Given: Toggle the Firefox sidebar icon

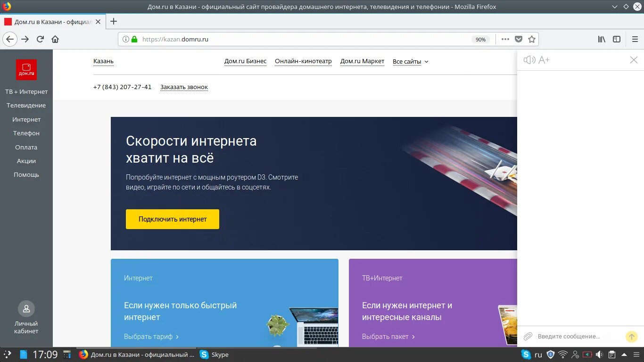Looking at the screenshot, I should (x=617, y=39).
